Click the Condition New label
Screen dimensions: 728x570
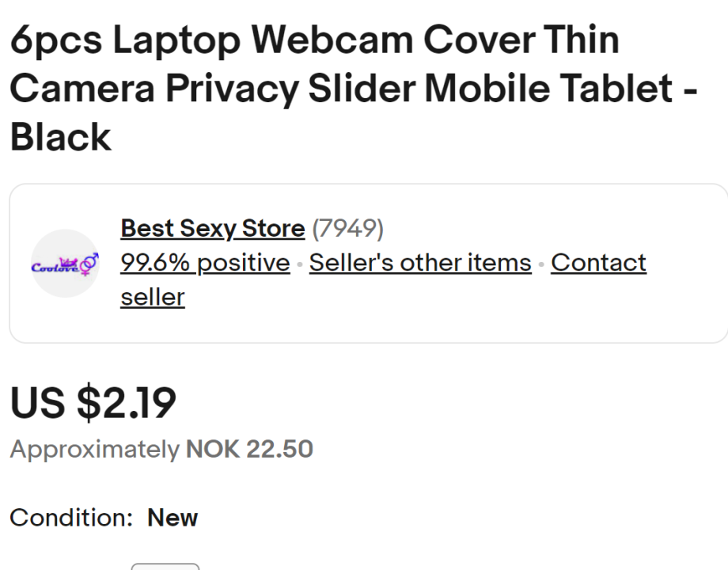pyautogui.click(x=103, y=519)
